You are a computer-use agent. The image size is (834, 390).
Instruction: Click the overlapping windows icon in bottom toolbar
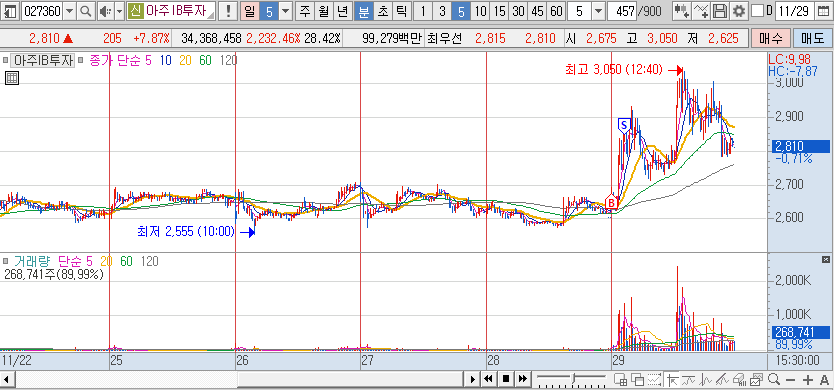tap(637, 379)
